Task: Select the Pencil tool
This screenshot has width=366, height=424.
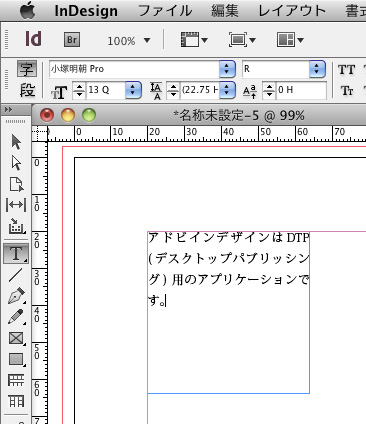Action: [16, 316]
